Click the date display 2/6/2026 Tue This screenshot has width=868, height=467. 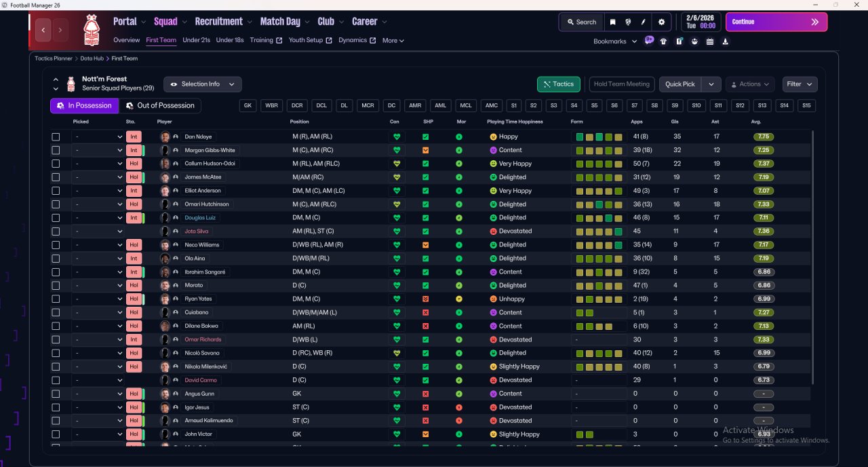(x=701, y=22)
